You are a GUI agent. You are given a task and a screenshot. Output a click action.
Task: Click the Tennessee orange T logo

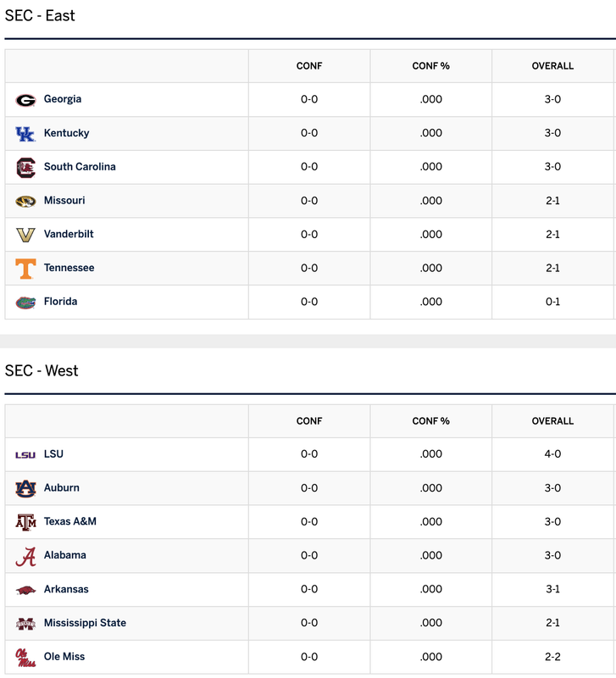(25, 269)
